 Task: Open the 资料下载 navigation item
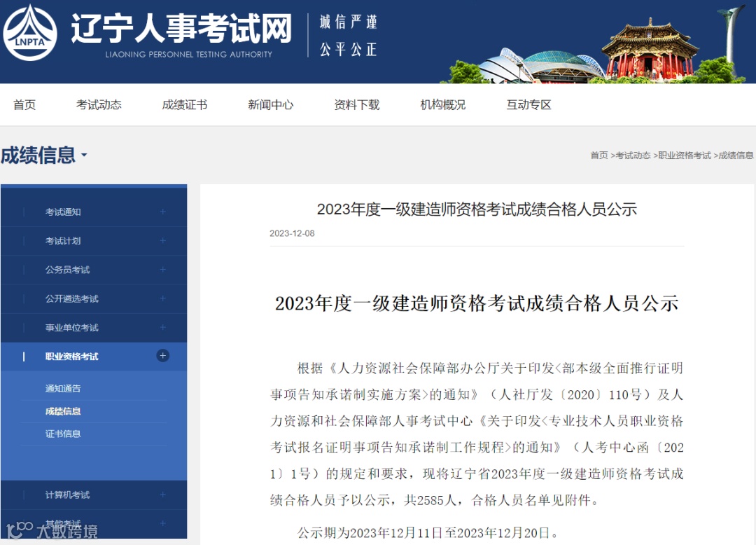(x=357, y=105)
